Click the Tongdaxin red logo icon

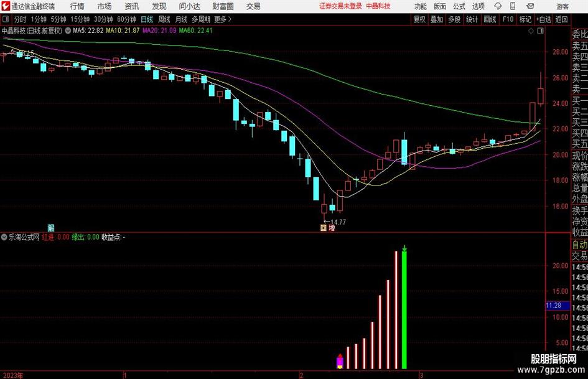(x=6, y=6)
